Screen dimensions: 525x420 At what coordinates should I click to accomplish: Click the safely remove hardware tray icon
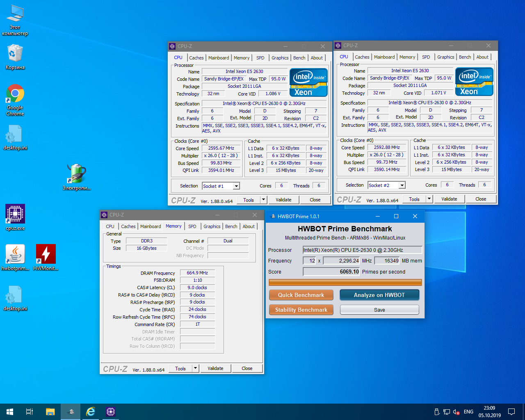click(x=437, y=412)
